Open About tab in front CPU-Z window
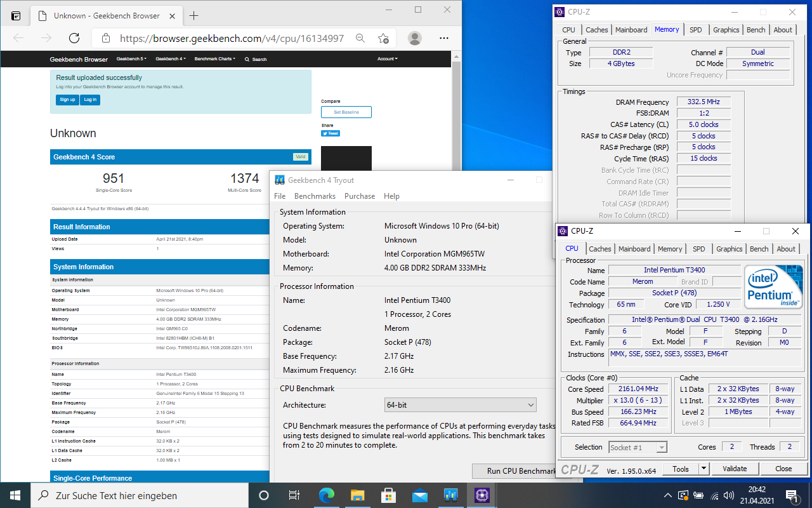The image size is (812, 508). tap(786, 249)
